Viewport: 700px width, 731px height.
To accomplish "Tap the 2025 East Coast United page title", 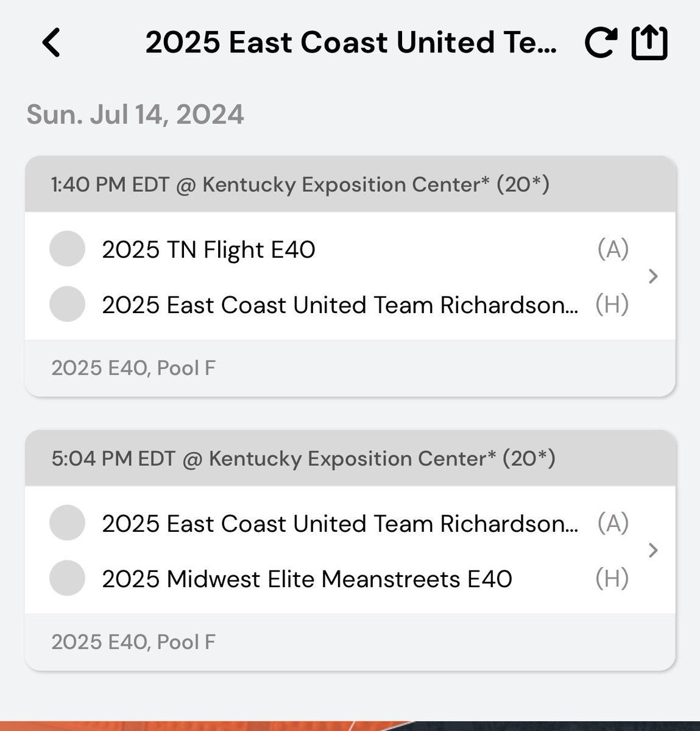I will click(351, 43).
